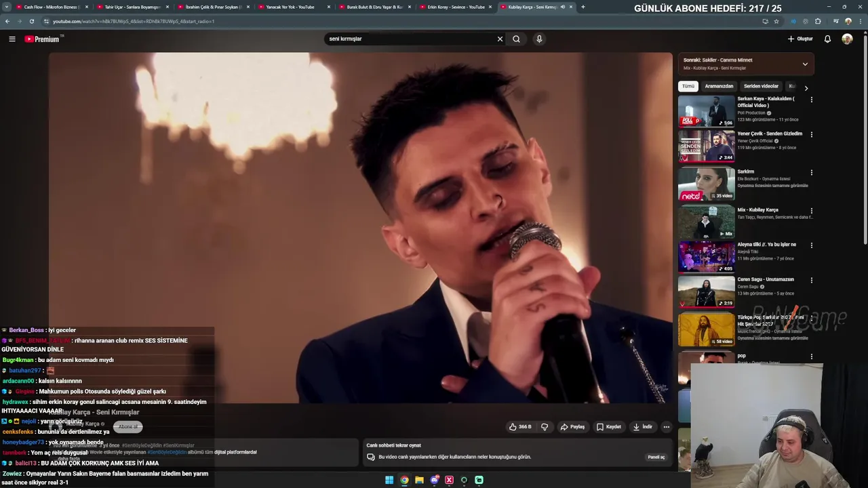Open live chat replay with Paneli aç

click(x=656, y=457)
